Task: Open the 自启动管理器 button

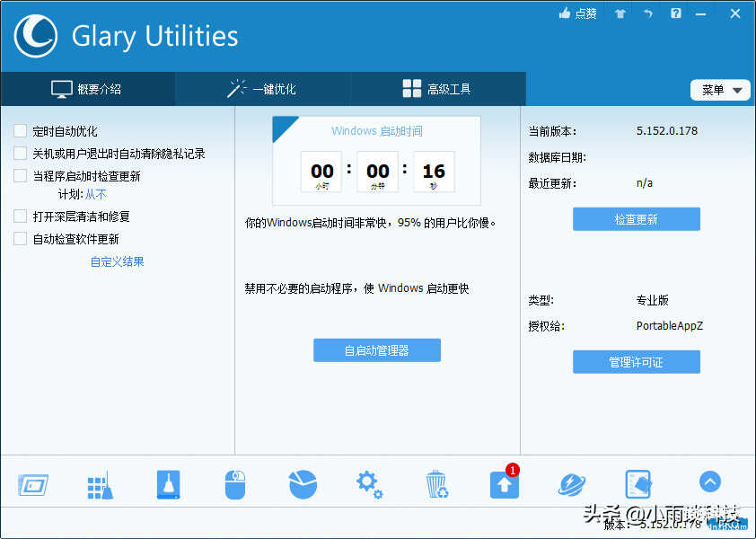Action: point(376,350)
